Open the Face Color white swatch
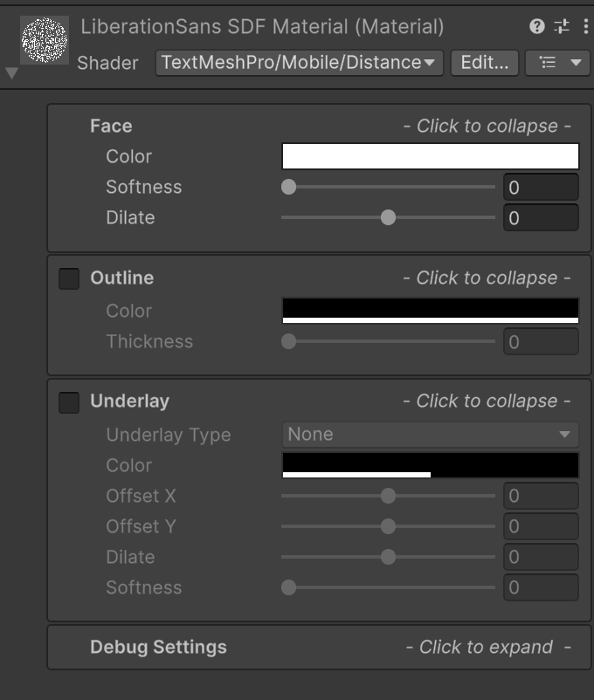The height and width of the screenshot is (700, 594). 431,156
